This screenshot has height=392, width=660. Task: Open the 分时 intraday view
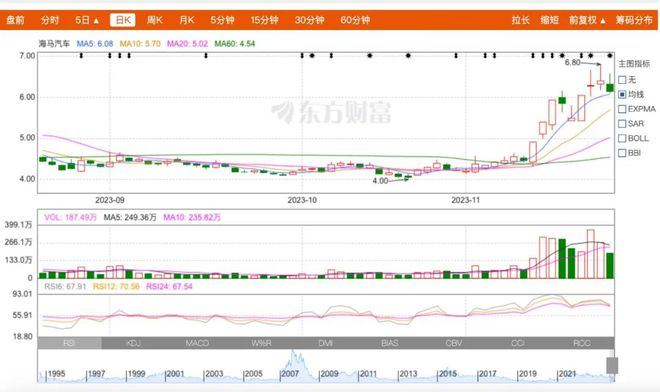pos(50,20)
